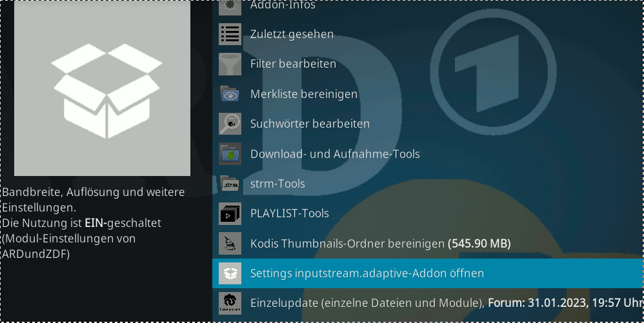Image resolution: width=644 pixels, height=323 pixels.
Task: Click the inputstream.adaptive open box icon
Action: coord(230,273)
